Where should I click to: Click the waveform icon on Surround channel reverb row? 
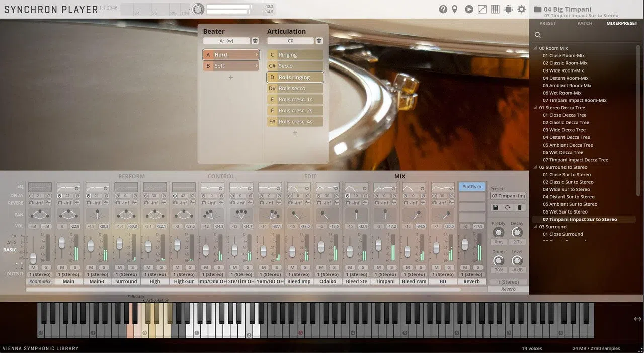point(135,203)
